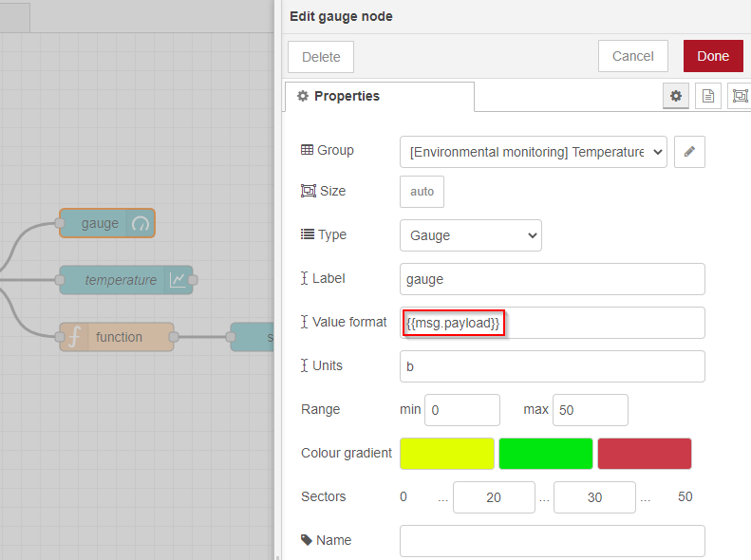The image size is (751, 560).
Task: Click the Name input field
Action: click(553, 541)
